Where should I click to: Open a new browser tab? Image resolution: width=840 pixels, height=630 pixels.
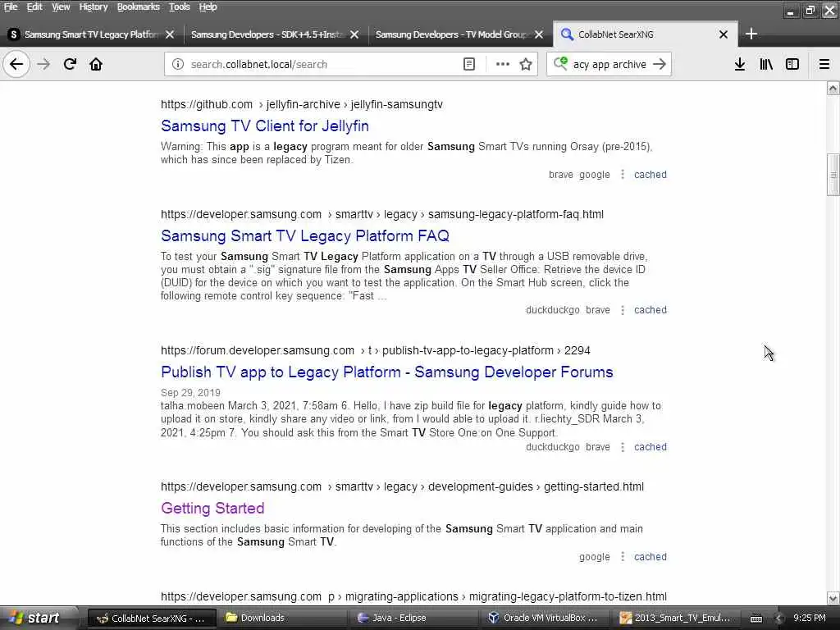pos(751,34)
